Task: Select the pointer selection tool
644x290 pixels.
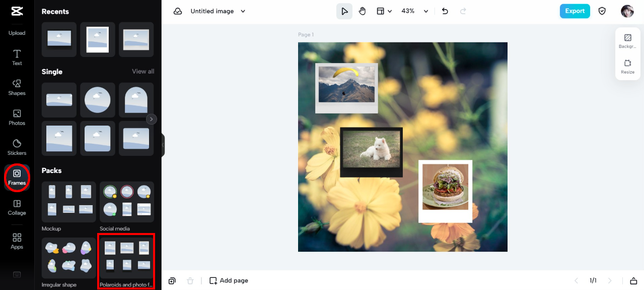Action: [x=344, y=11]
